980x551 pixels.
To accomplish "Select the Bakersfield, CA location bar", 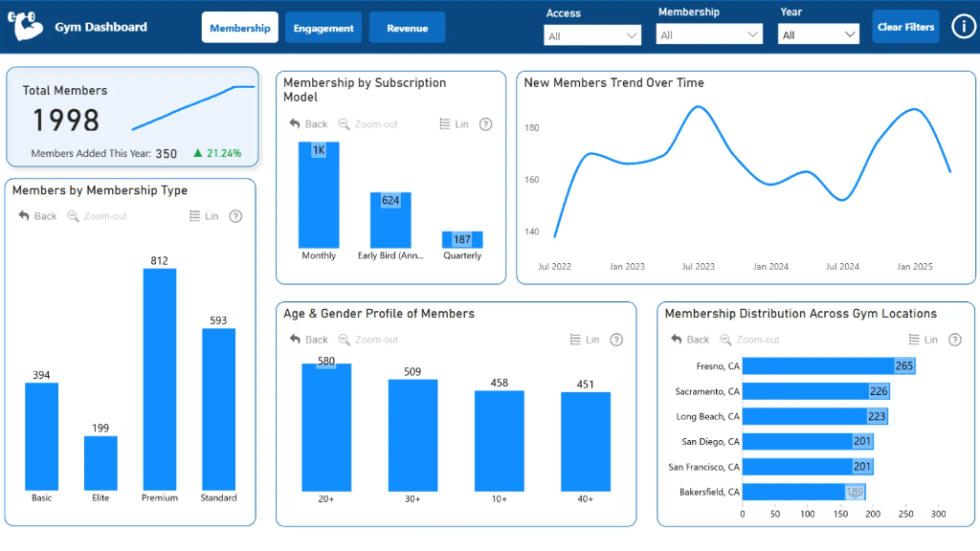I will click(x=804, y=492).
